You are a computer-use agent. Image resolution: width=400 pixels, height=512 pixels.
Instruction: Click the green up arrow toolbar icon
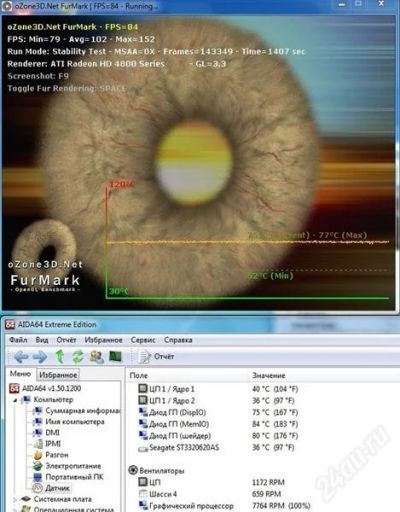tap(60, 357)
